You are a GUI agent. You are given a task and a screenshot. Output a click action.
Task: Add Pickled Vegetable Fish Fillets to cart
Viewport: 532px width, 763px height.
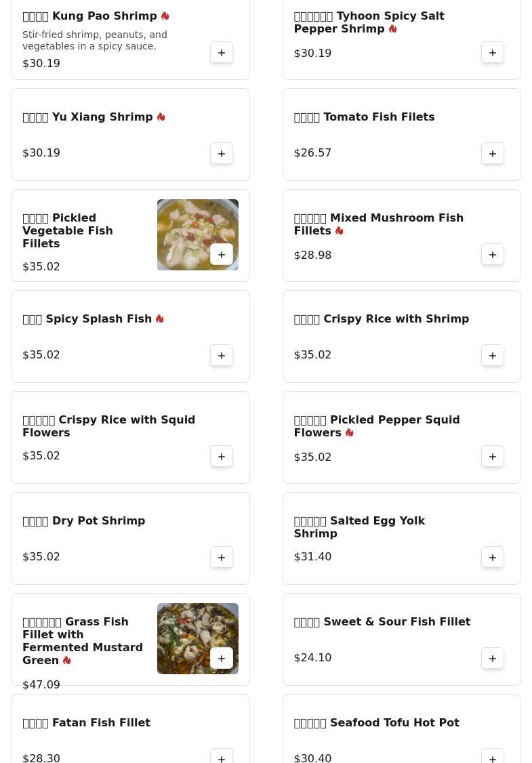pos(222,255)
